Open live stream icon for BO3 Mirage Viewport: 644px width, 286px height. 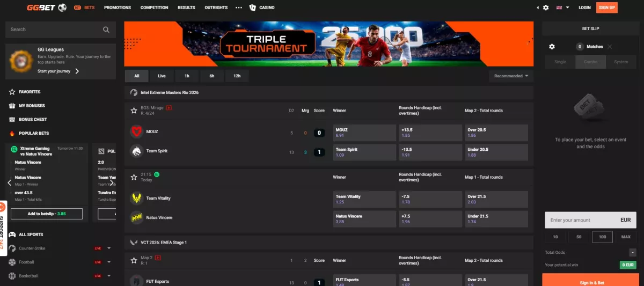(169, 108)
